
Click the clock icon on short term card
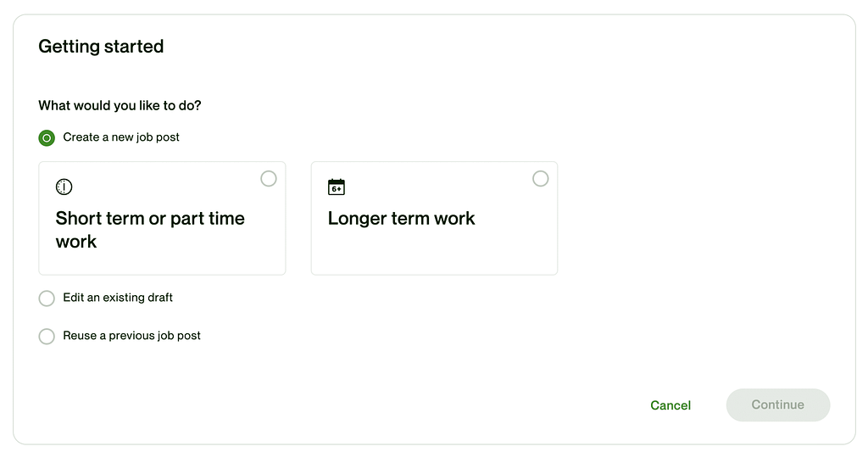pyautogui.click(x=64, y=187)
